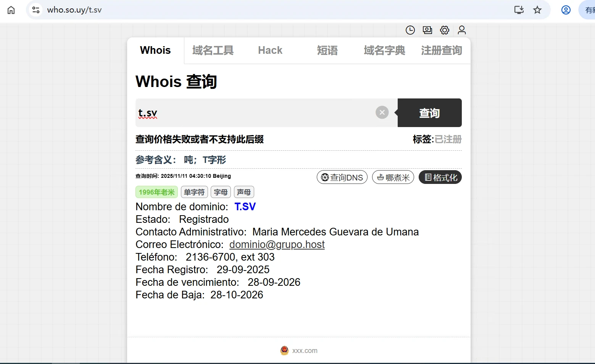Open the browser profile icon

[x=566, y=10]
